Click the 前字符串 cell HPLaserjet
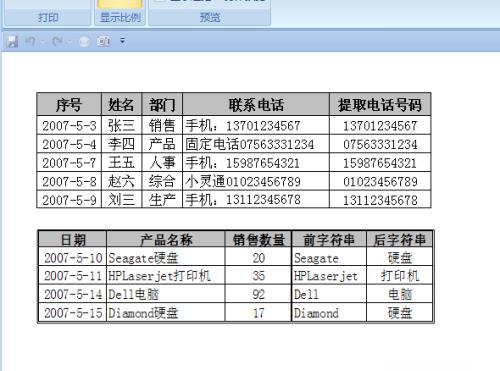The width and height of the screenshot is (500, 371). point(329,275)
